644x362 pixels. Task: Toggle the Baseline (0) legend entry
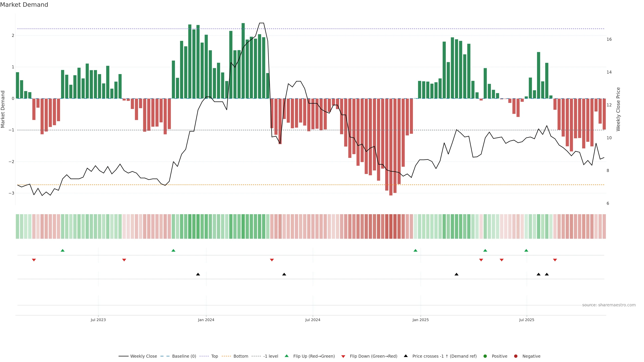pyautogui.click(x=184, y=356)
